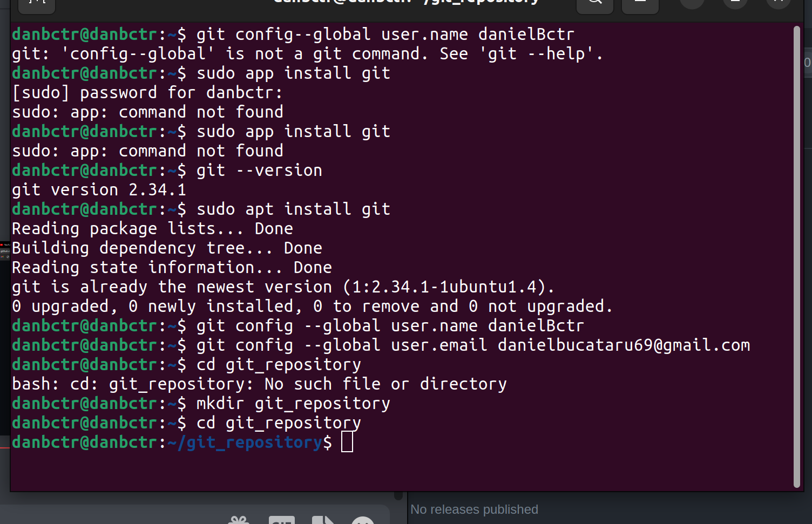The width and height of the screenshot is (812, 524).
Task: Select the danielbucataru69@gmail.com email text
Action: coord(624,345)
